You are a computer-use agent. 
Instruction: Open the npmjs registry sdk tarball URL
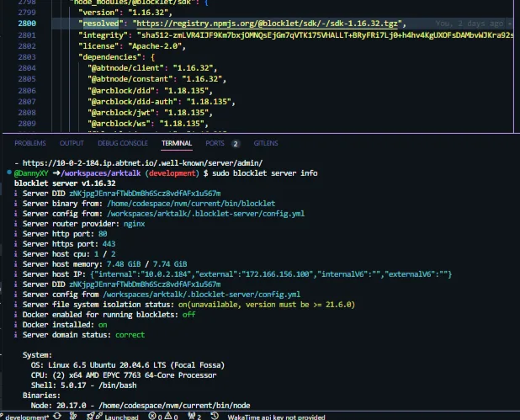pos(267,24)
